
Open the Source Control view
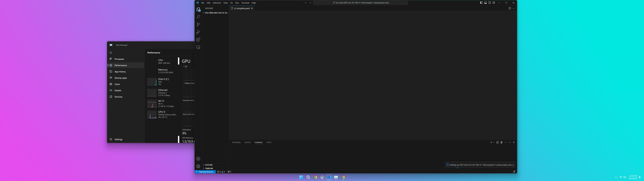198,25
